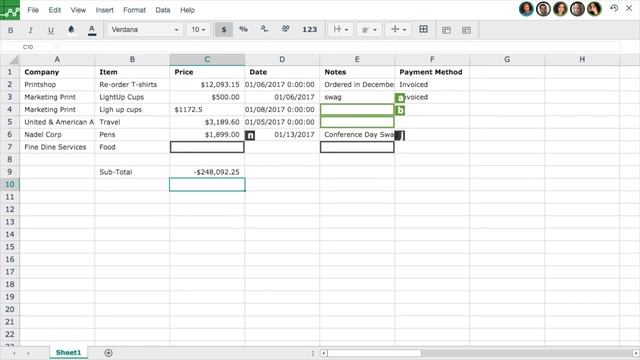Open the text alignment lines dropdown
Screen dimensions: 640x360
coord(369,30)
